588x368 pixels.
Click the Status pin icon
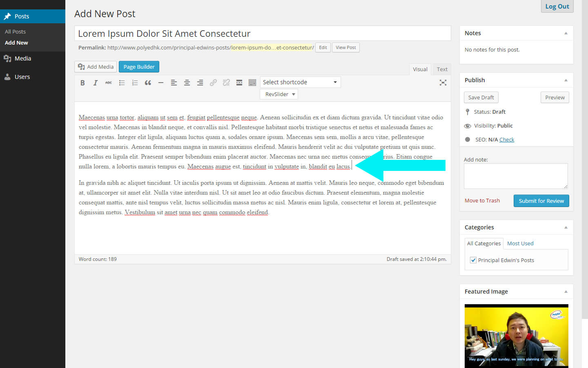click(x=468, y=112)
